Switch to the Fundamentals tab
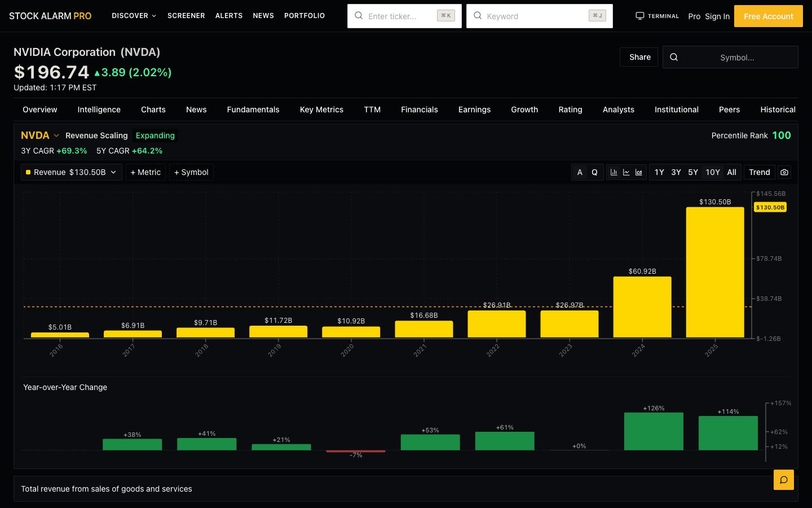Screen dimensions: 812x508 [x=253, y=110]
